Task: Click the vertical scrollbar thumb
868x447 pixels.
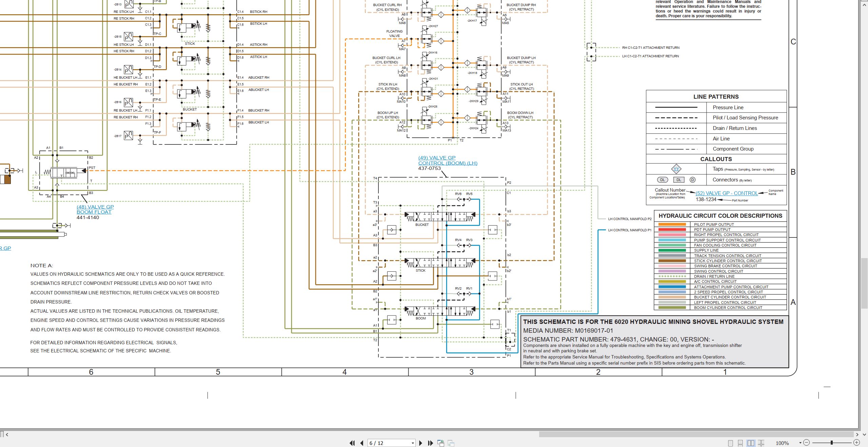Action: coord(864,284)
